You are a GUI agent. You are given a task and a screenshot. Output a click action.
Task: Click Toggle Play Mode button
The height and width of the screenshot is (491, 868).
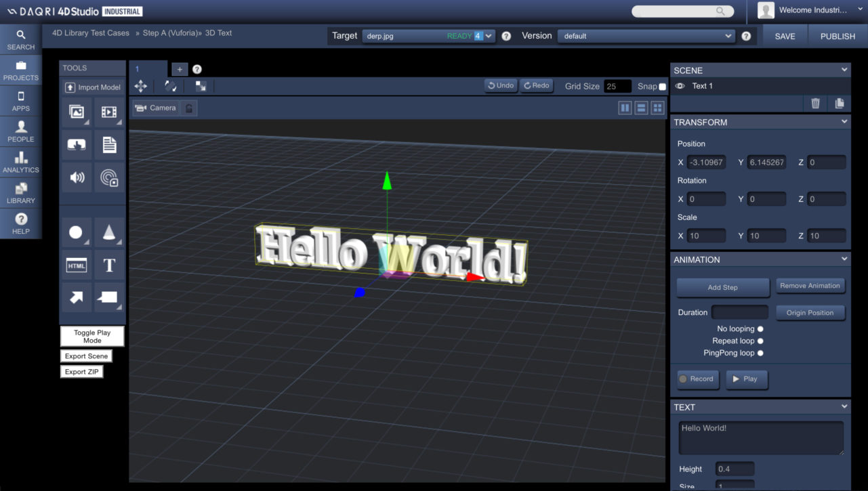(x=92, y=337)
